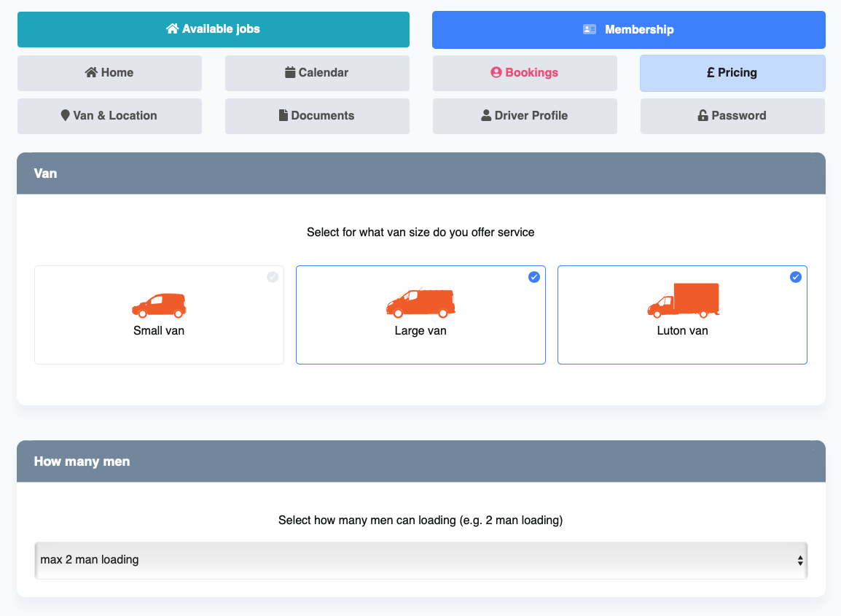Viewport: 841px width, 616px height.
Task: Open the max 2 man loading dropdown
Action: 420,560
